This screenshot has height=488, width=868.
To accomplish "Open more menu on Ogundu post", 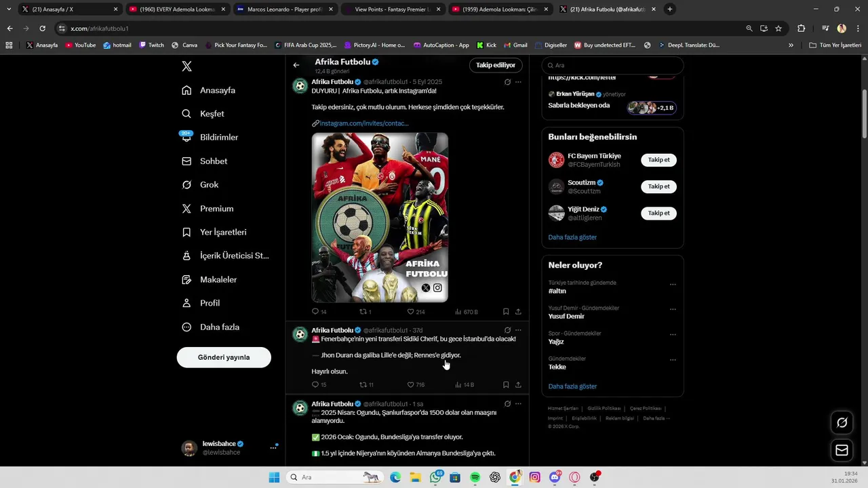I will [x=518, y=404].
